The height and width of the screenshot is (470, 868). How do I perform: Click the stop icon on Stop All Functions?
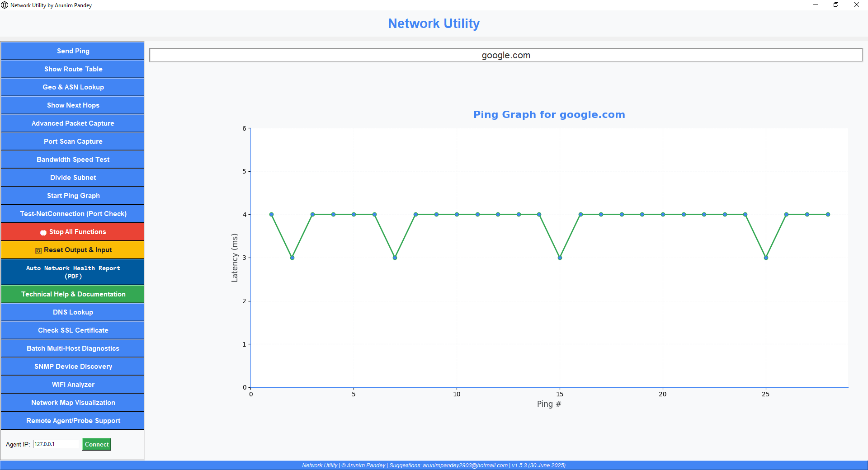click(x=43, y=232)
